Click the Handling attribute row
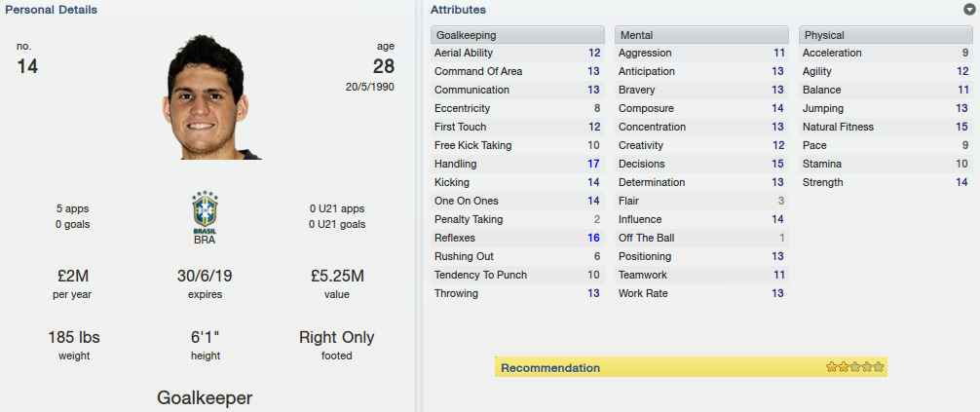 pos(517,164)
